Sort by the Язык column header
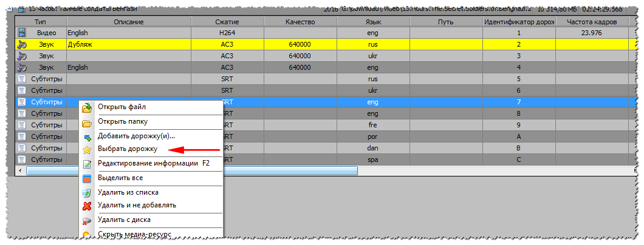This screenshot has width=644, height=245. tap(373, 22)
